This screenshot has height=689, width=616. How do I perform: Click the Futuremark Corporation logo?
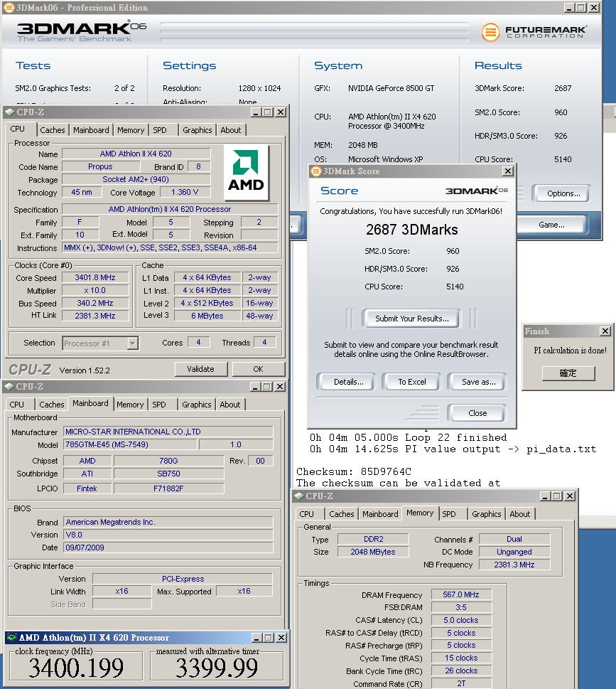tap(534, 32)
